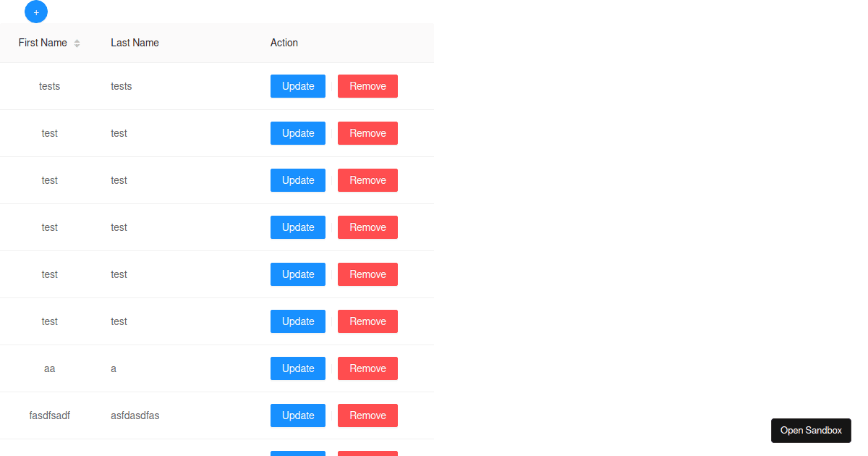
Task: Update the fasdfsadf row
Action: (298, 415)
